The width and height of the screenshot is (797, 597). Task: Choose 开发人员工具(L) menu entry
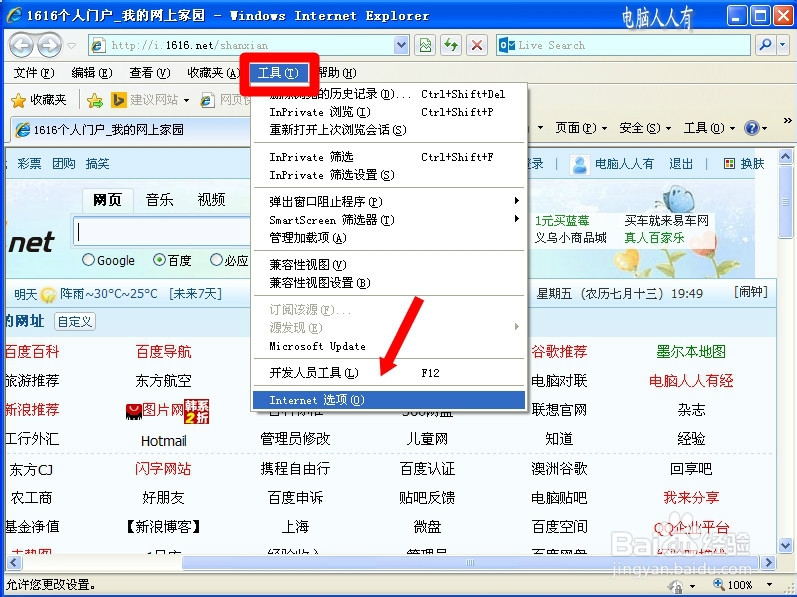(x=389, y=373)
